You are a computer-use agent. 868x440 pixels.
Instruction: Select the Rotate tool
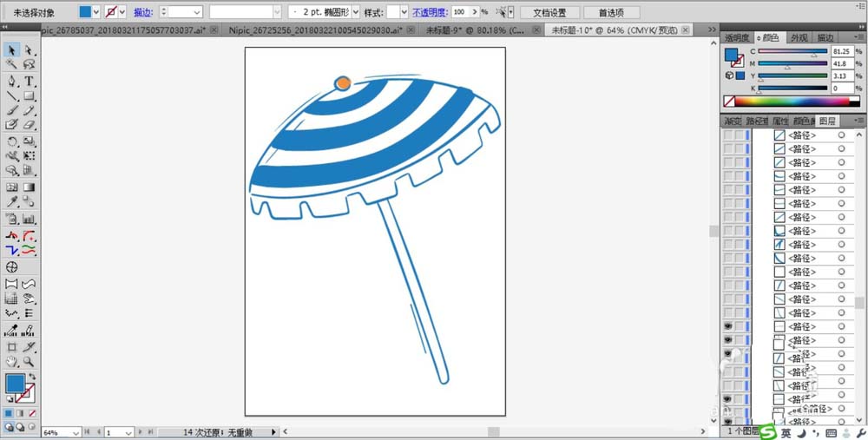point(12,141)
